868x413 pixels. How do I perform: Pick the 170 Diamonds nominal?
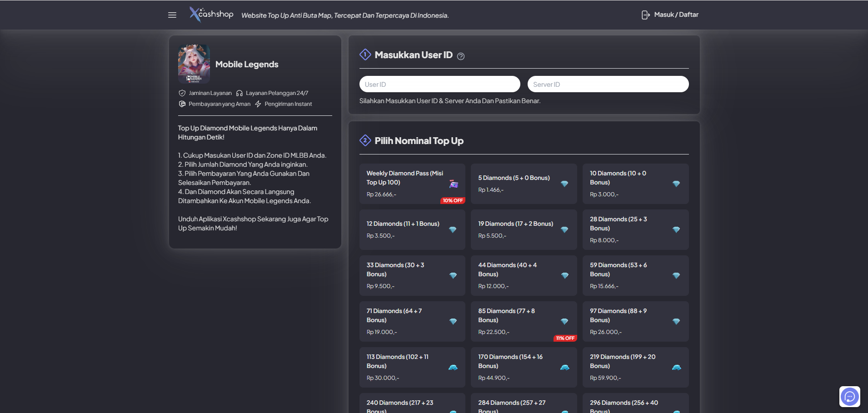click(524, 367)
